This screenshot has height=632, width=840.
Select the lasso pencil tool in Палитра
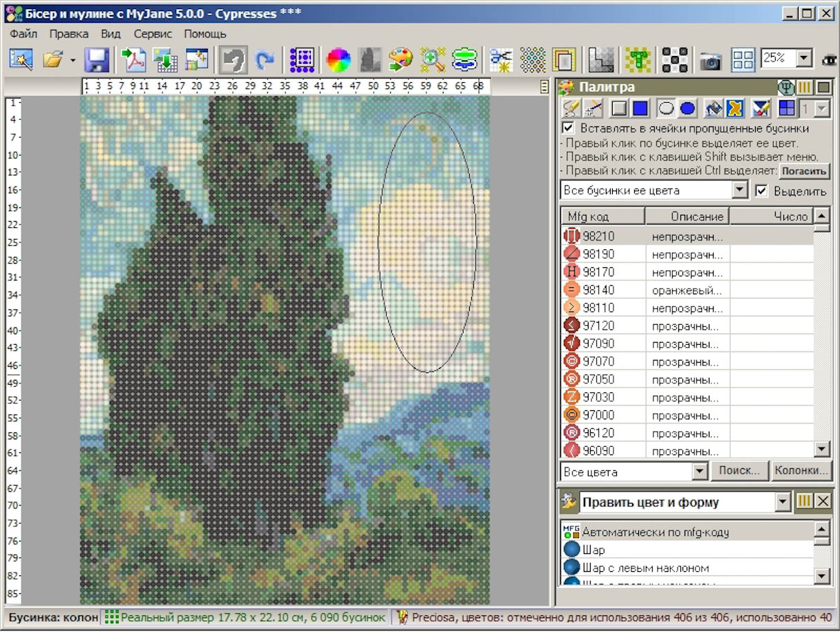tap(571, 108)
